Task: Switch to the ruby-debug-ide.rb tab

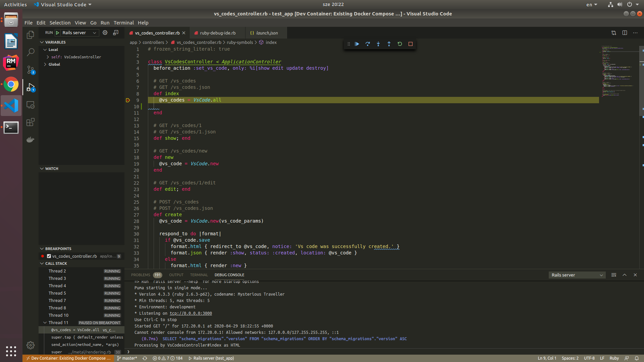Action: [217, 33]
